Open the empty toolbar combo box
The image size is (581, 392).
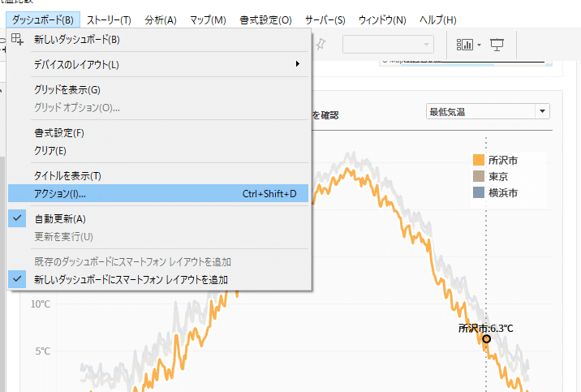point(388,45)
